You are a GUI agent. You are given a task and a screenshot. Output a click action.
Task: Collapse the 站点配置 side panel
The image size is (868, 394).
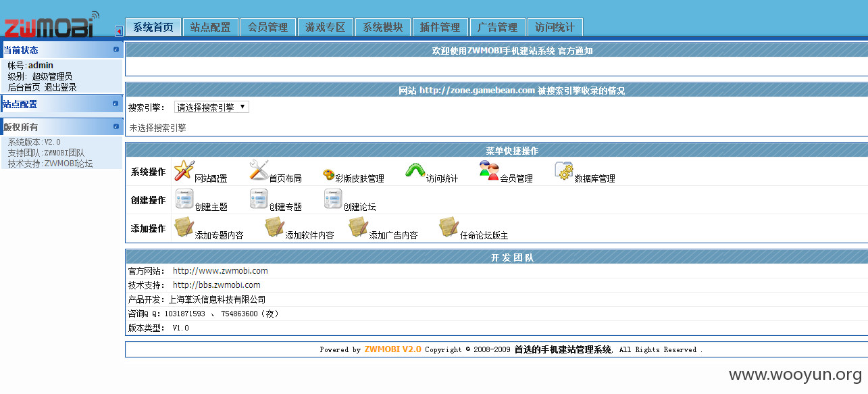[116, 103]
